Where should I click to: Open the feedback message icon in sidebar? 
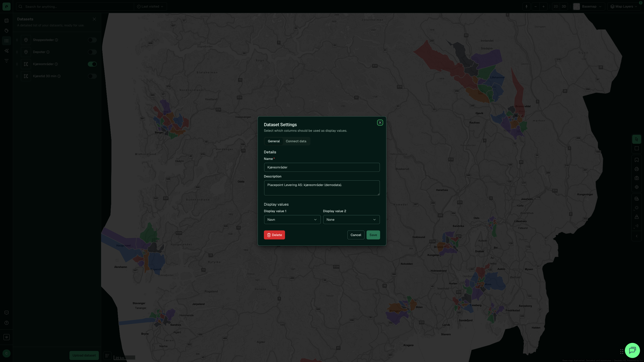click(7, 313)
